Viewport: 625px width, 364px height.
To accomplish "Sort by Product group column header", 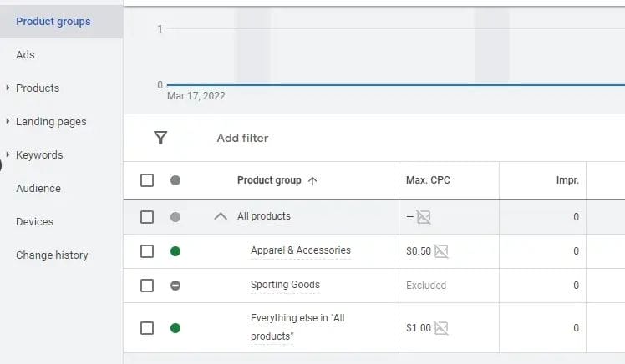I will (x=269, y=180).
